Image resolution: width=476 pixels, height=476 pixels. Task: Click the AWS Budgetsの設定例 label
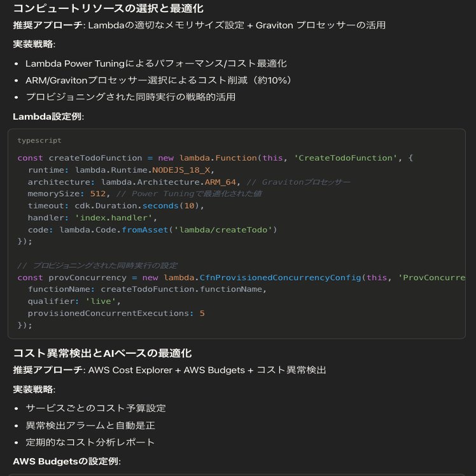coord(67,461)
